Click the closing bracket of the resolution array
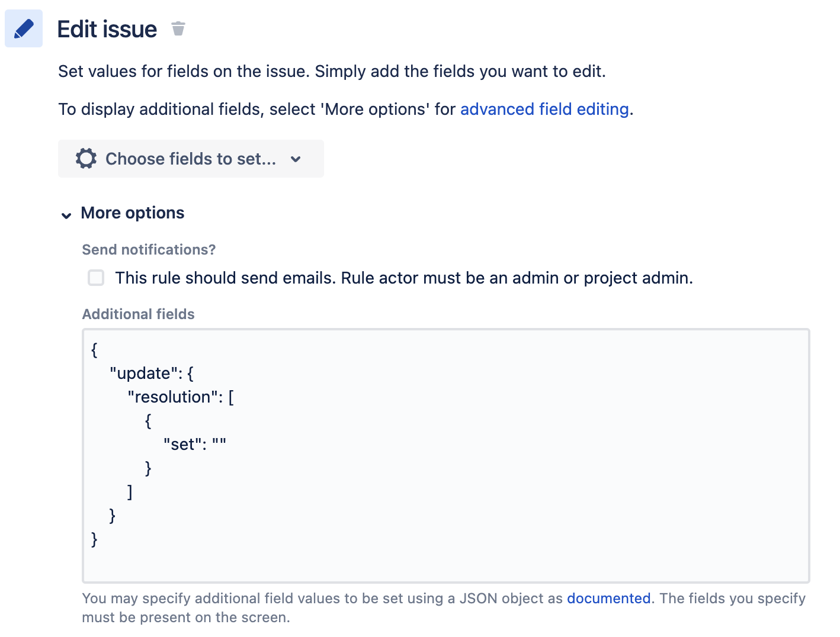 (x=129, y=491)
